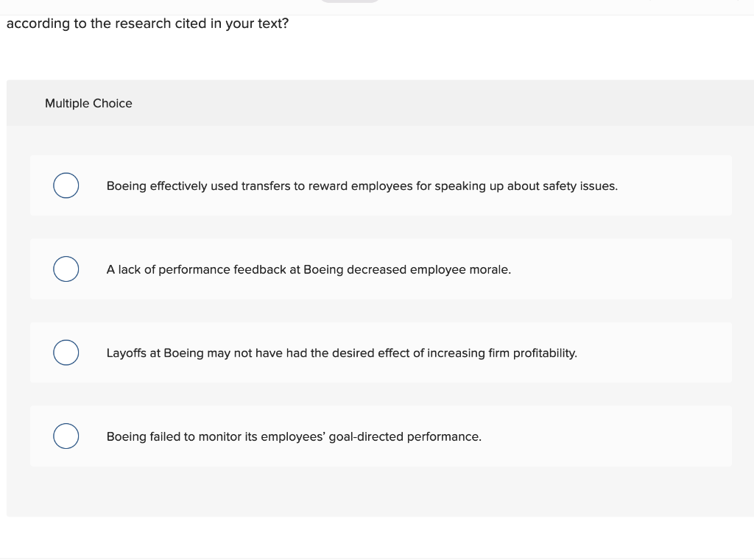Image resolution: width=754 pixels, height=560 pixels.
Task: Click the first answer option row
Action: [x=383, y=185]
